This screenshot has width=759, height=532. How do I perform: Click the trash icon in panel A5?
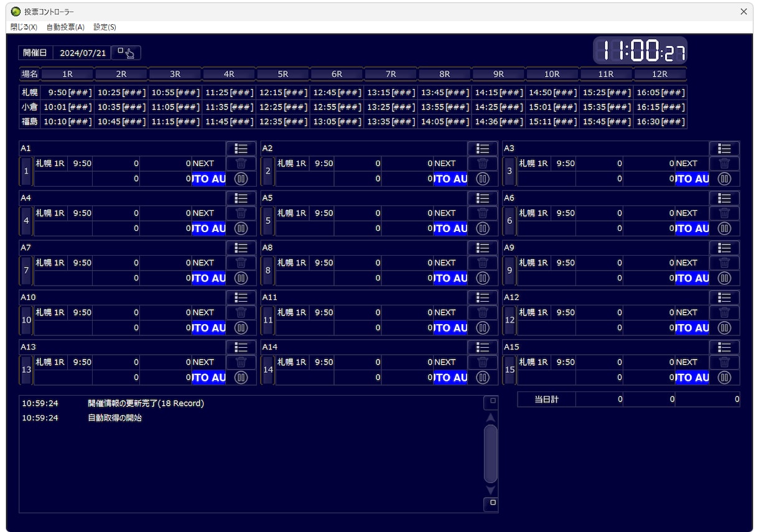[x=482, y=213]
